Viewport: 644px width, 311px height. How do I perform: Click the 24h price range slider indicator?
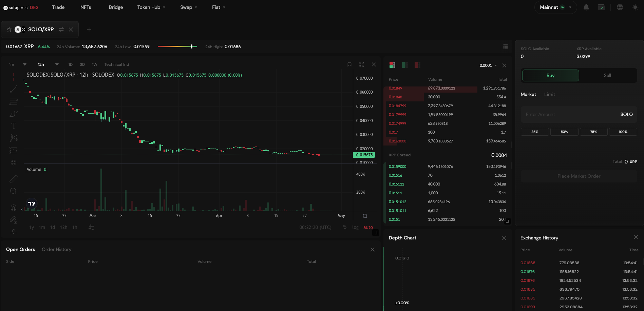192,46
